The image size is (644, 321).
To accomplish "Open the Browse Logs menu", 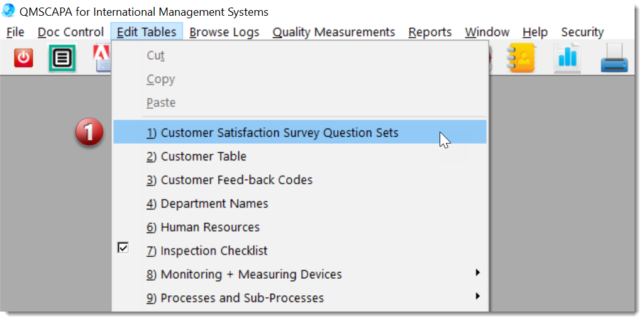I will tap(225, 32).
